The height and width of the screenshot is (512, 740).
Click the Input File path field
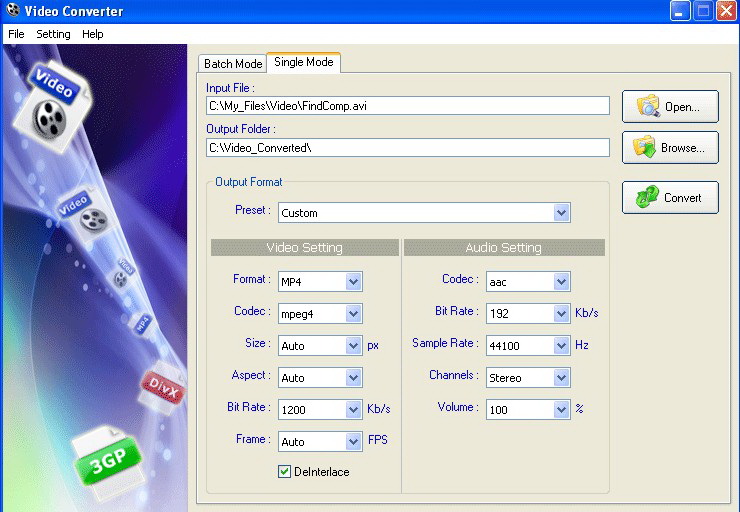coord(408,106)
